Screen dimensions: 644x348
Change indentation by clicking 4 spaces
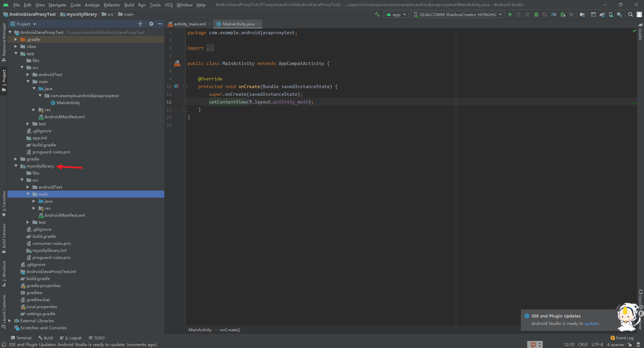click(x=615, y=344)
